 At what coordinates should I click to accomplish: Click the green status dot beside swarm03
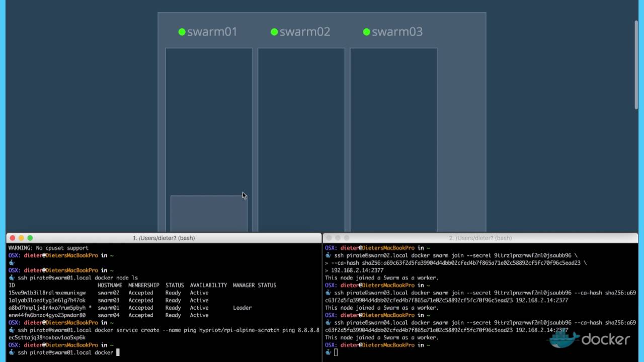[366, 32]
